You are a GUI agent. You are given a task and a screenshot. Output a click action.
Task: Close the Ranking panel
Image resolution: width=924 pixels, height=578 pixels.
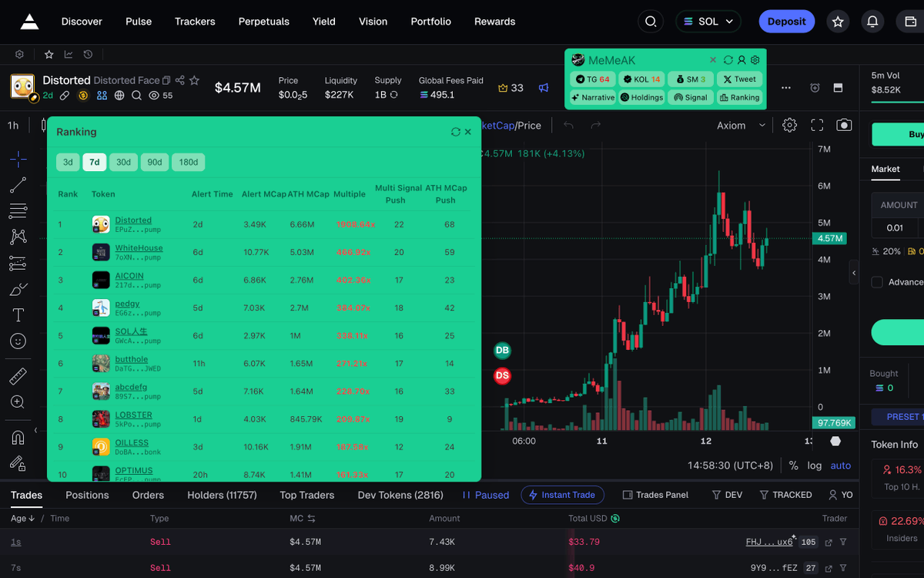(467, 132)
